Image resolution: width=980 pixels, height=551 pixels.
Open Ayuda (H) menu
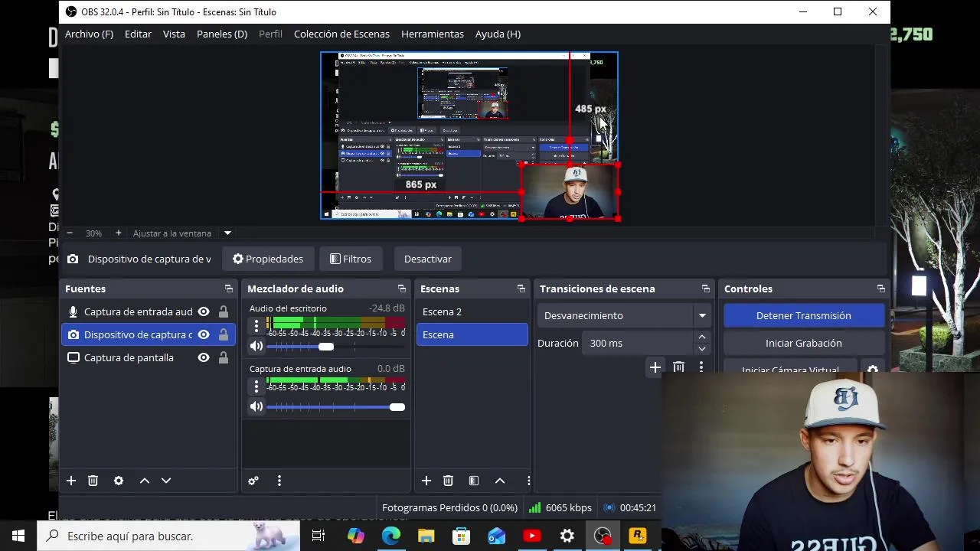click(x=498, y=34)
